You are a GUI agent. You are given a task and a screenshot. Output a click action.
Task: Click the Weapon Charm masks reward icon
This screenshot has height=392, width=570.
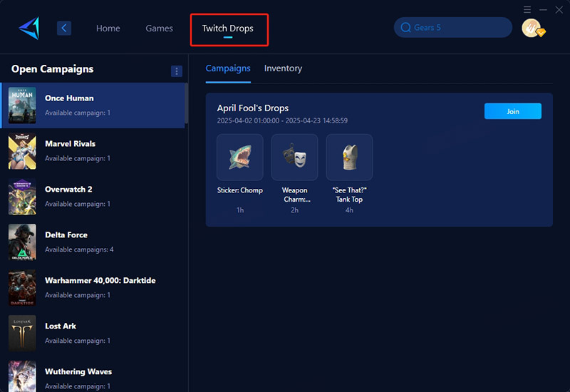pos(294,157)
